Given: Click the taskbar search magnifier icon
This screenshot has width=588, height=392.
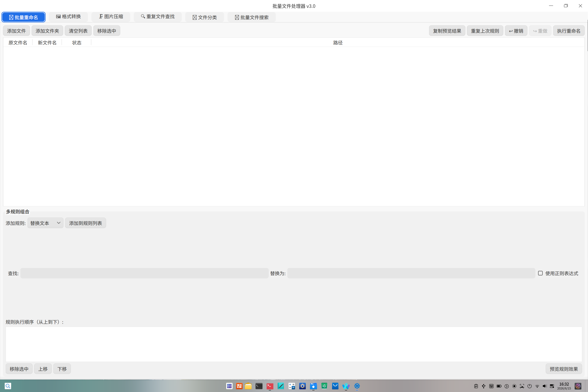Looking at the screenshot, I should tap(8, 386).
